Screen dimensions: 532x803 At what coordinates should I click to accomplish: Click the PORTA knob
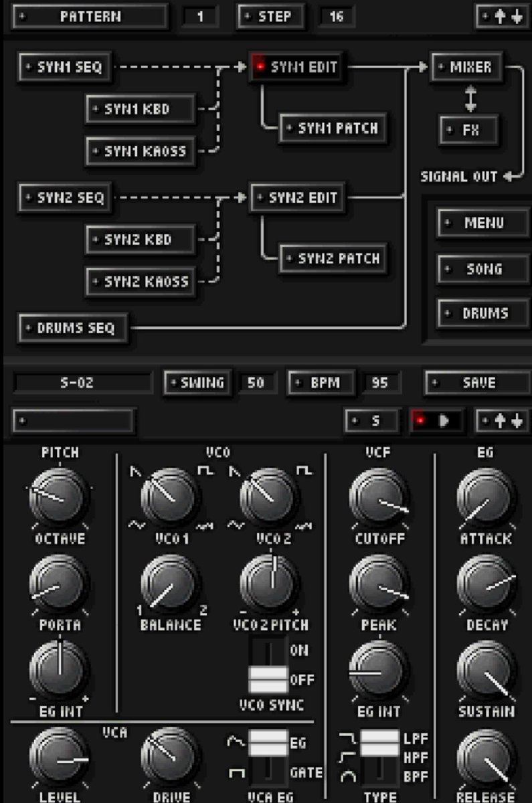coord(60,583)
